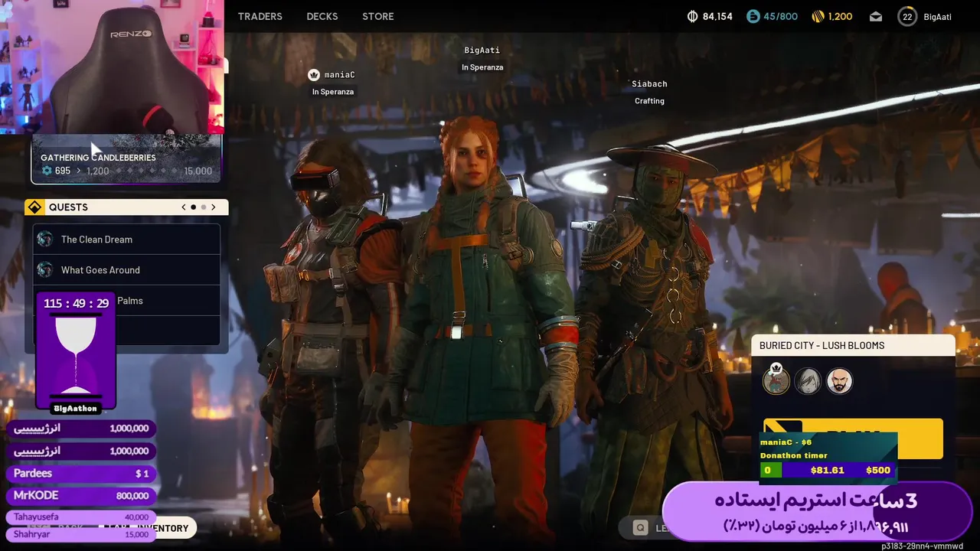Click the yellow Play button

click(x=853, y=438)
